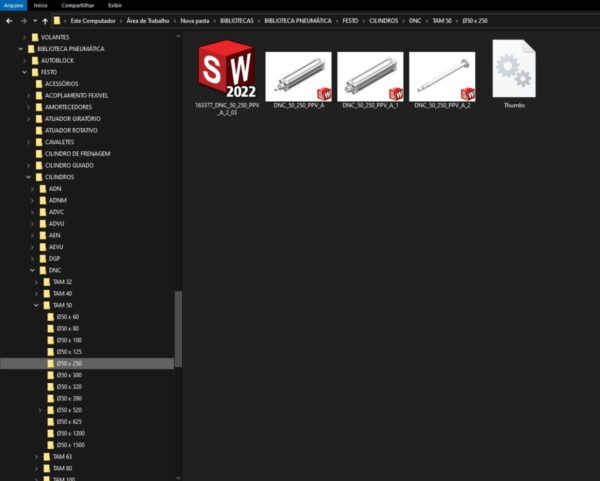Expand the TAM 32 tree folder
This screenshot has width=600, height=481.
[x=36, y=282]
